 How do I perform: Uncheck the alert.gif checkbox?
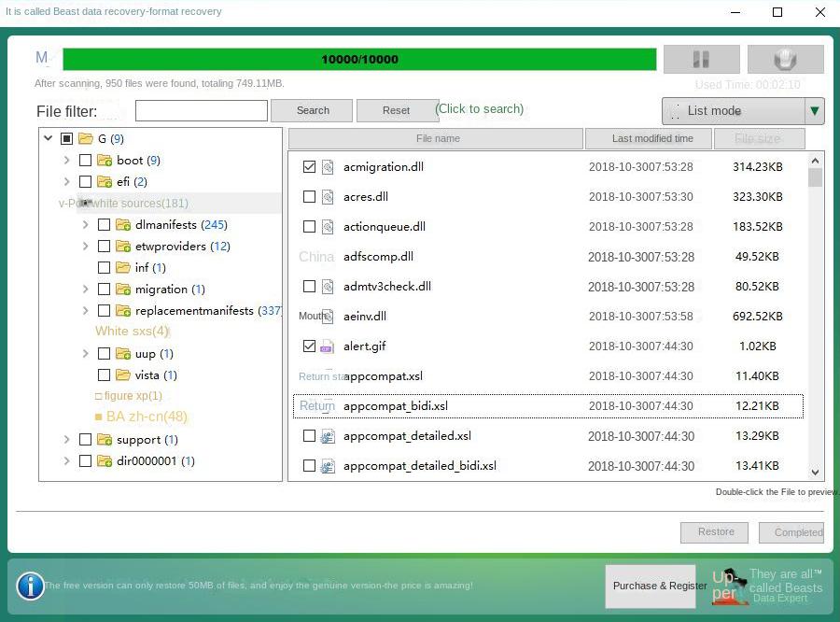click(309, 346)
